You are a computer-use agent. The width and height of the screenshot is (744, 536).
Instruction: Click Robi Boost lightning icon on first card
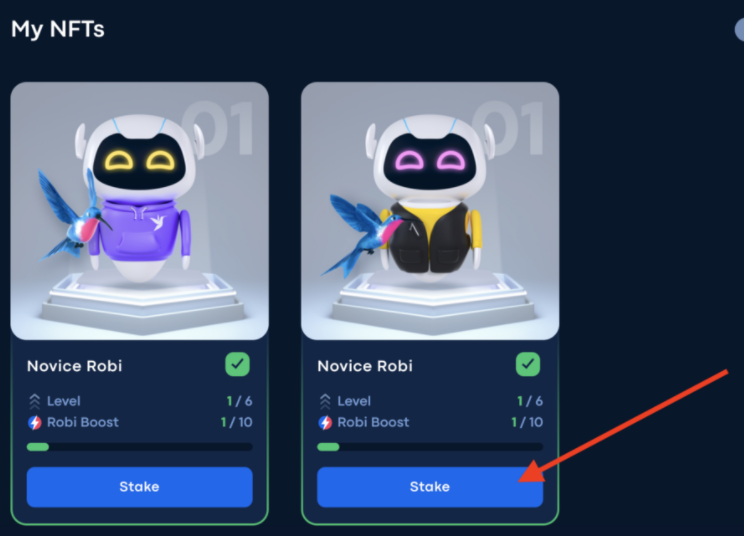coord(35,422)
